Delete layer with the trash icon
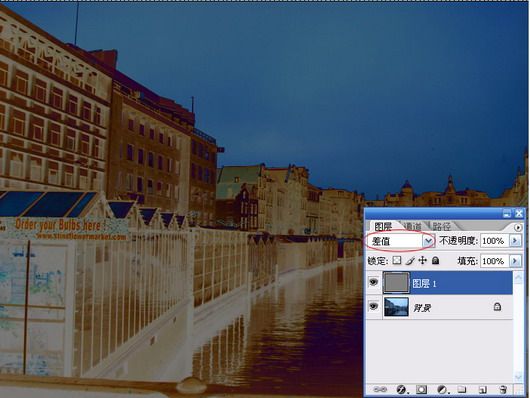 503,390
